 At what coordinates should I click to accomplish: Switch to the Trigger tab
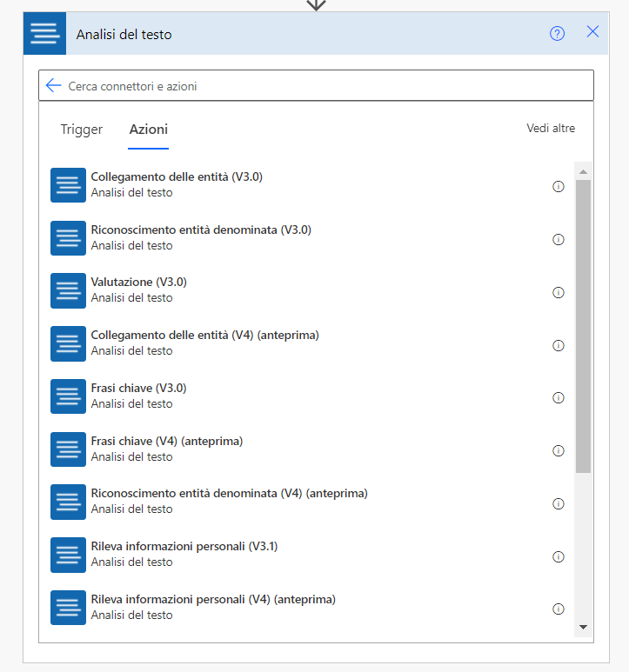[82, 129]
